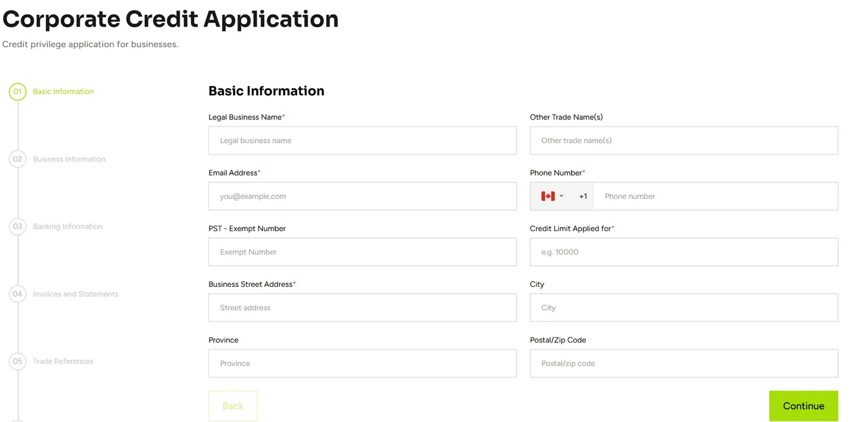Click the City field label

[x=537, y=284]
